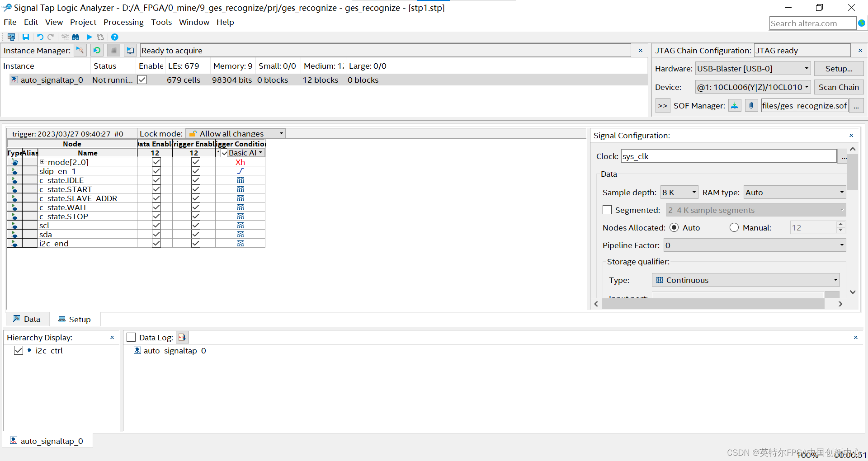Click Signal Configuration horizontal scrollbar
This screenshot has width=868, height=461.
[713, 304]
